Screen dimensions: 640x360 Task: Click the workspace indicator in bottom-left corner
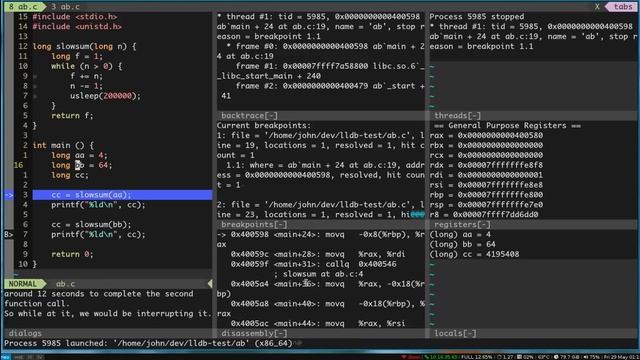pos(6,357)
